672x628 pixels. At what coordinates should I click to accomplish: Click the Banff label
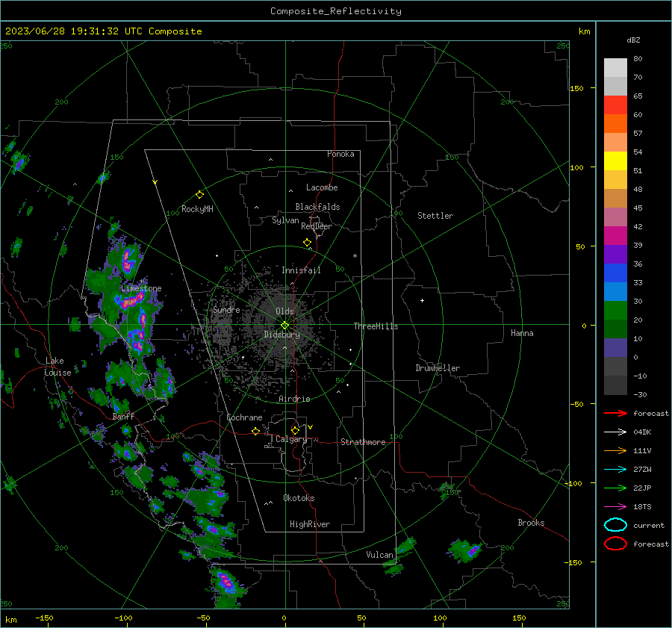pyautogui.click(x=123, y=417)
